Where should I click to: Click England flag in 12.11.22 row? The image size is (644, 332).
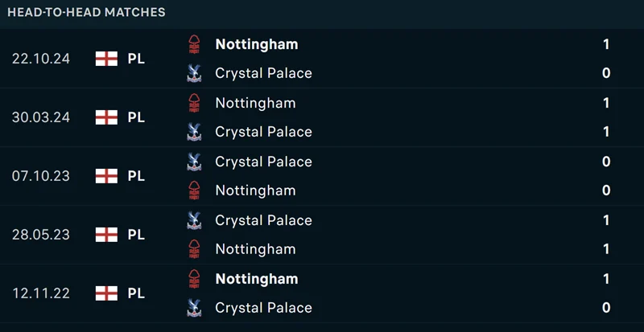106,293
